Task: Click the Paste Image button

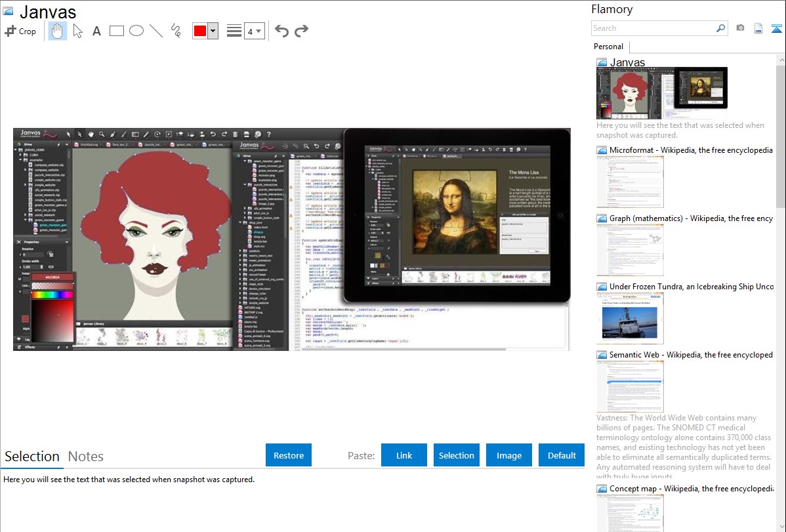Action: (508, 455)
